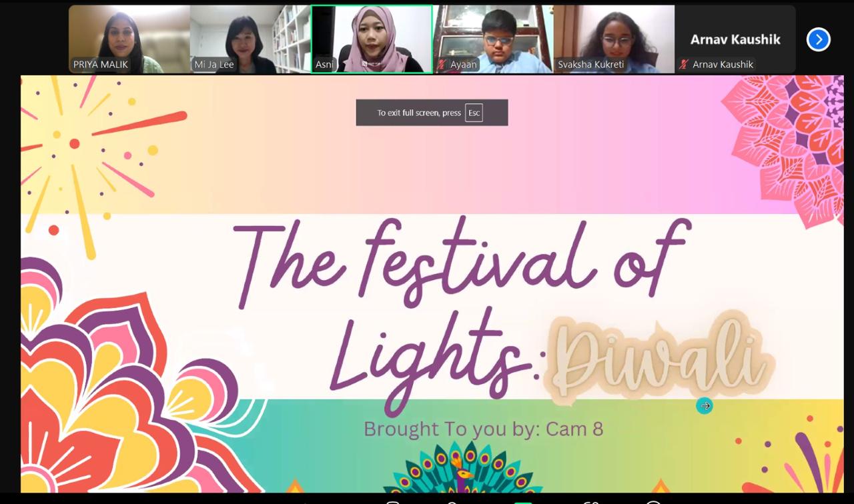Select Asni's highlighted speaker video

[x=372, y=39]
